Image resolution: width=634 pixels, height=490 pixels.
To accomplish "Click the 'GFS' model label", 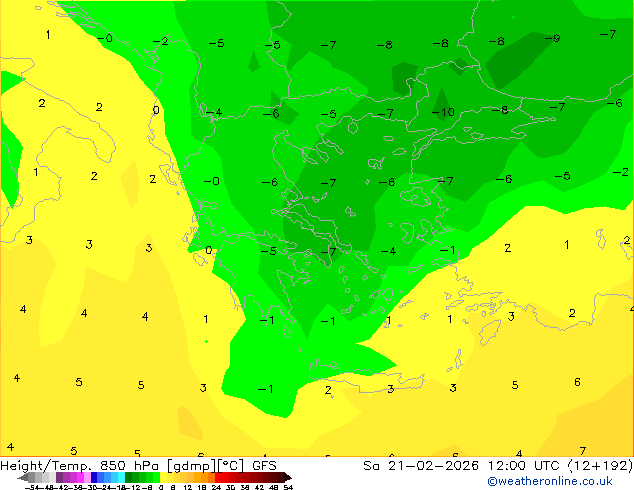I will [x=264, y=466].
